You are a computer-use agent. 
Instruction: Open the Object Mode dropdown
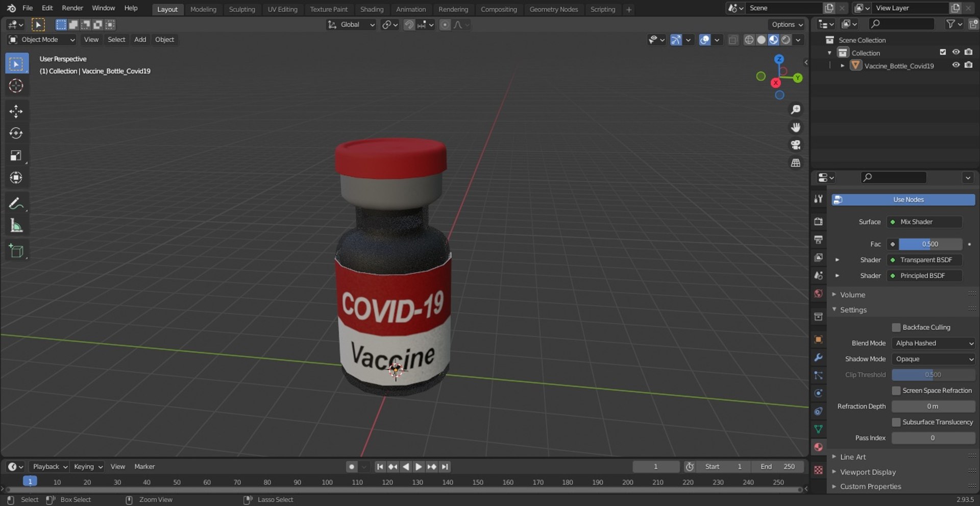point(42,40)
